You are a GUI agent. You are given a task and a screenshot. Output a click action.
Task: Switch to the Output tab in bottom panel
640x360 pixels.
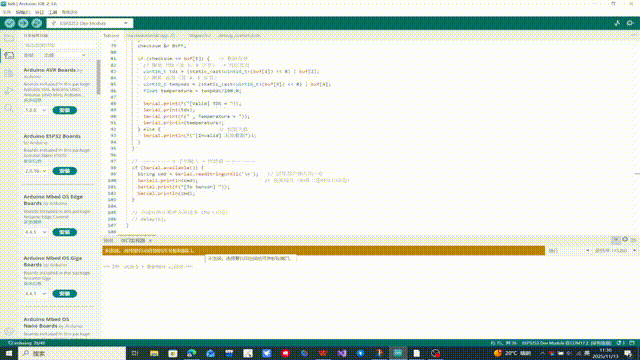pyautogui.click(x=108, y=240)
